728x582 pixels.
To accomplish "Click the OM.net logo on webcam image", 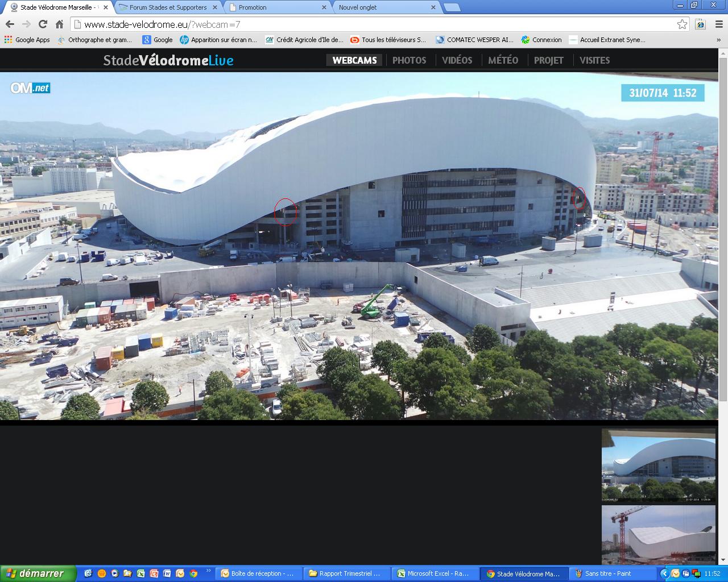I will [x=30, y=88].
